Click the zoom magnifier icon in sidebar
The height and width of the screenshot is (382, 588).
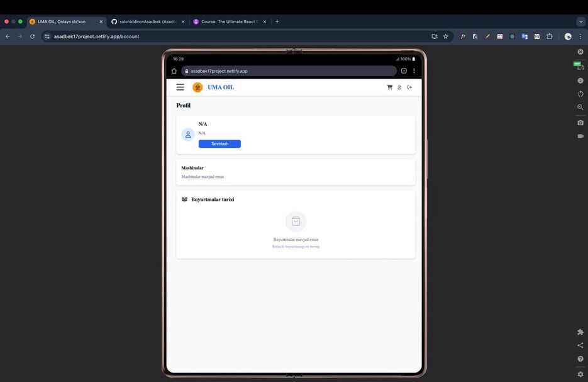580,107
